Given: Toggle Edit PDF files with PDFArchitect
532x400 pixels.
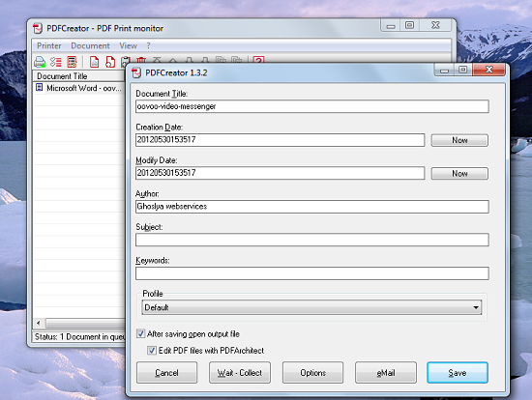Looking at the screenshot, I should pyautogui.click(x=152, y=350).
